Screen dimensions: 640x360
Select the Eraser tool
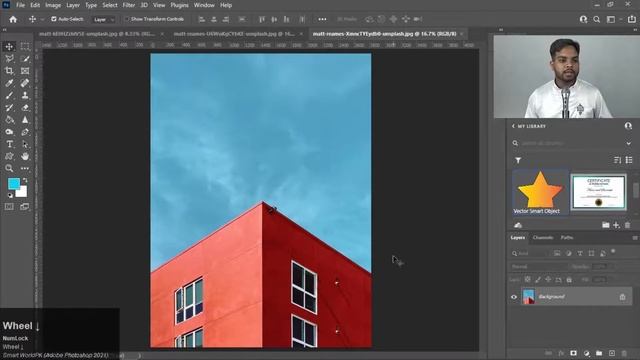pos(25,108)
